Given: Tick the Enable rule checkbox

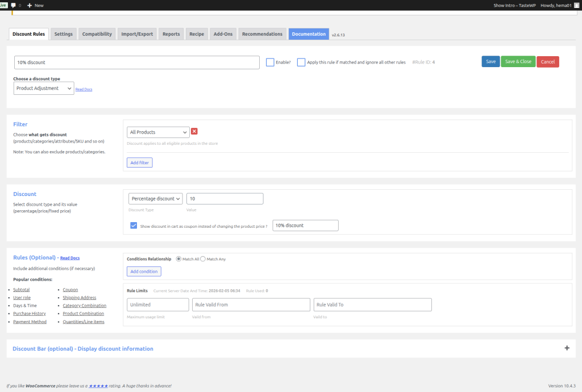Looking at the screenshot, I should click(x=270, y=62).
